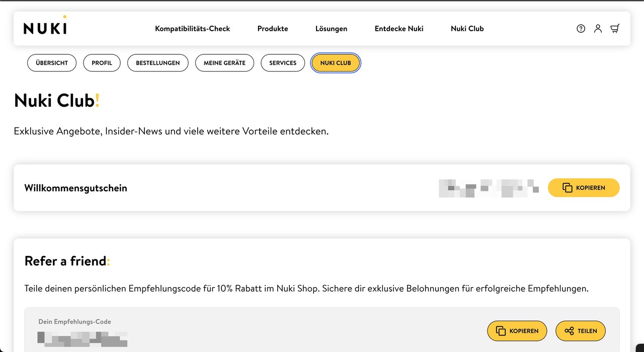The image size is (644, 352).
Task: Switch to the Profil tab
Action: pos(102,63)
